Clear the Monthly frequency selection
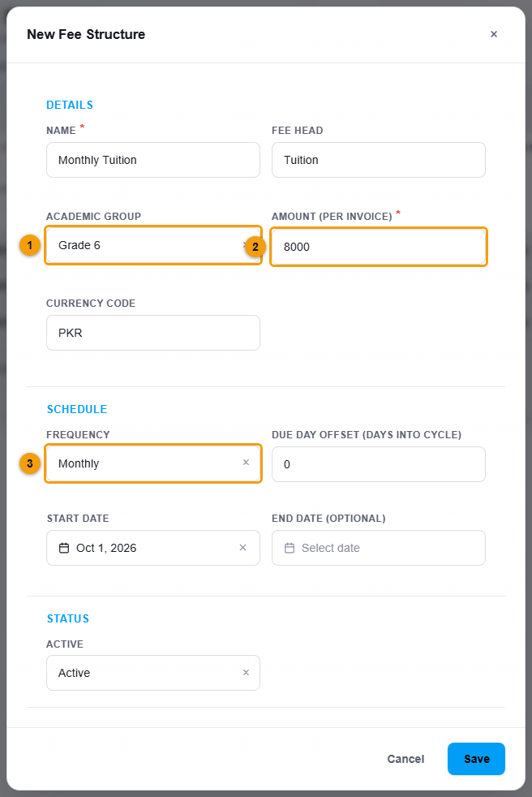 (x=246, y=463)
